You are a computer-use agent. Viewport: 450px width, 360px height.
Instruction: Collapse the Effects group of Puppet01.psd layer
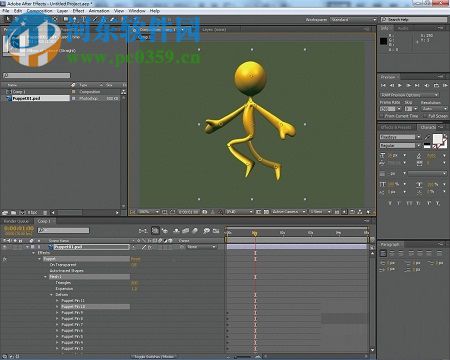(33, 253)
